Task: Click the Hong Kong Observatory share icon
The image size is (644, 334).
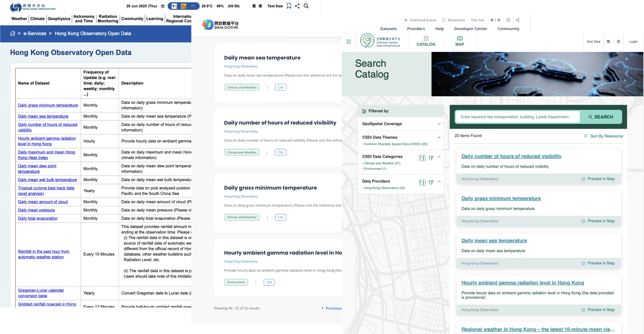Action: (x=297, y=6)
